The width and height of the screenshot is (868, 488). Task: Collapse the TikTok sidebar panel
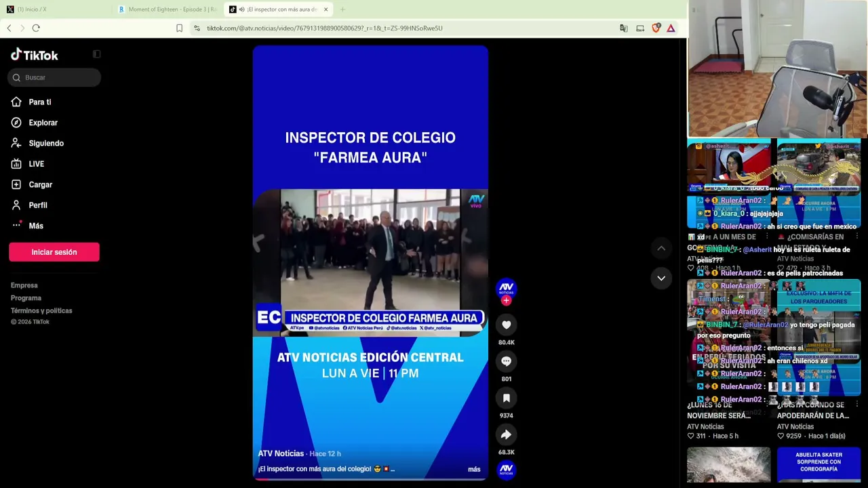click(96, 54)
